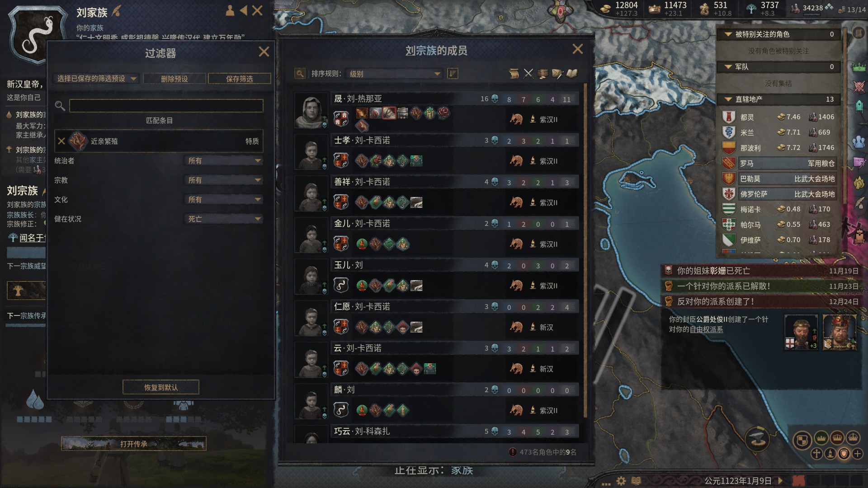Remove the 近亲繁殖 trait filter
868x488 pixels.
pos(61,141)
